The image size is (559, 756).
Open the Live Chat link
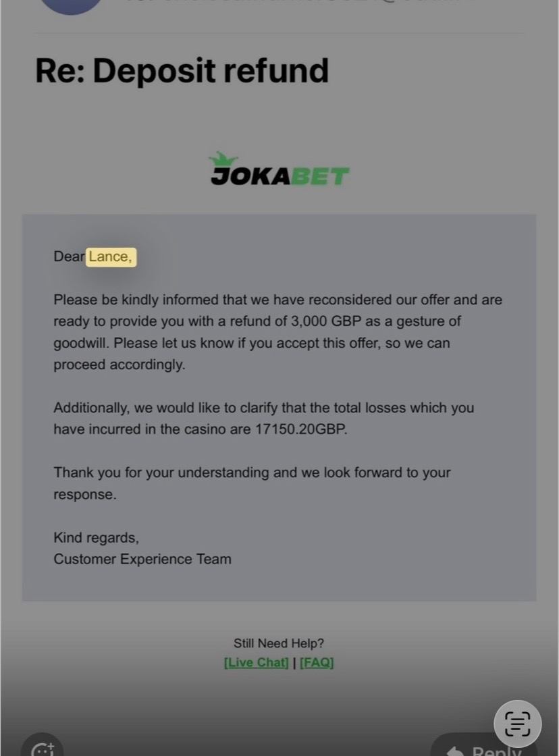pyautogui.click(x=256, y=662)
